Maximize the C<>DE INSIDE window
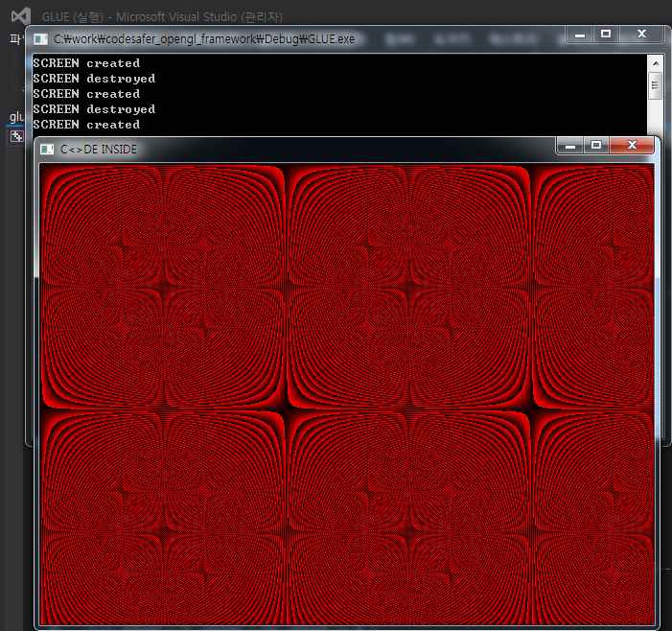Screen dimensions: 672x631 coord(595,146)
